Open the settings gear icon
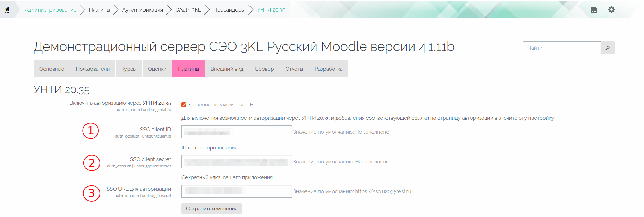This screenshot has height=217, width=644. 611,10
